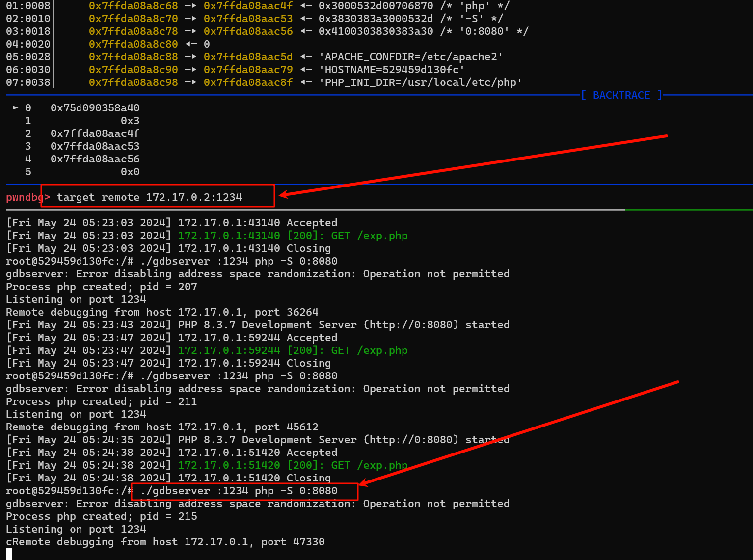Select backtrace frame 0 address 0x75d090358a40
753x560 pixels.
95,108
